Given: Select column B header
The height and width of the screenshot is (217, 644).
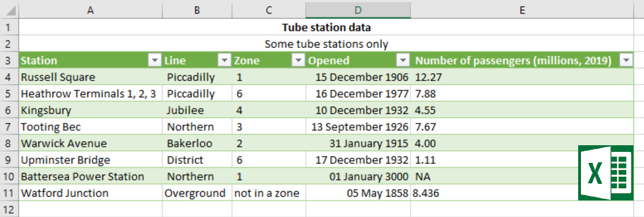Looking at the screenshot, I should [x=197, y=10].
